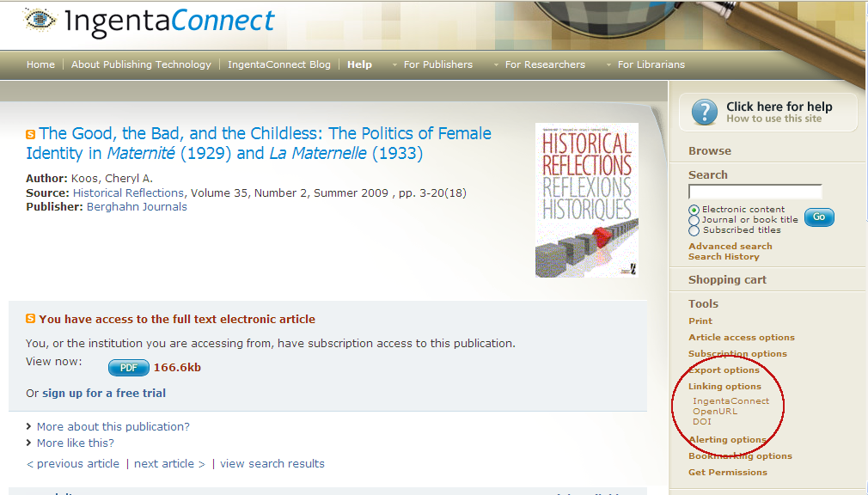Viewport: 868px width, 495px height.
Task: Open the PDF full text button
Action: pyautogui.click(x=128, y=368)
